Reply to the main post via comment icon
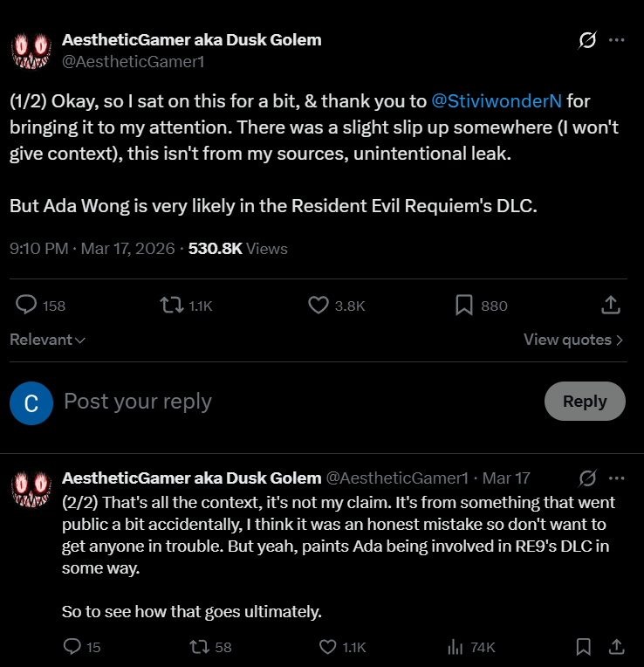 click(27, 305)
